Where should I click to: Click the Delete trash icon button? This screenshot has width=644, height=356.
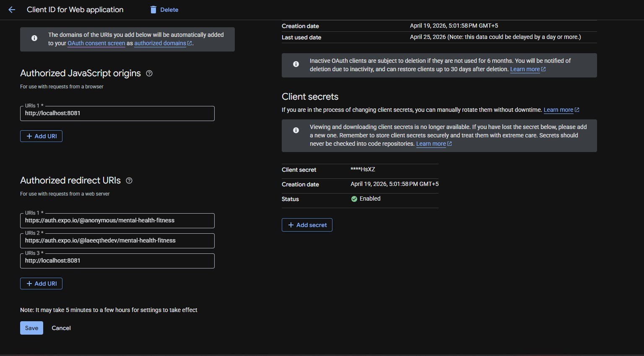164,10
